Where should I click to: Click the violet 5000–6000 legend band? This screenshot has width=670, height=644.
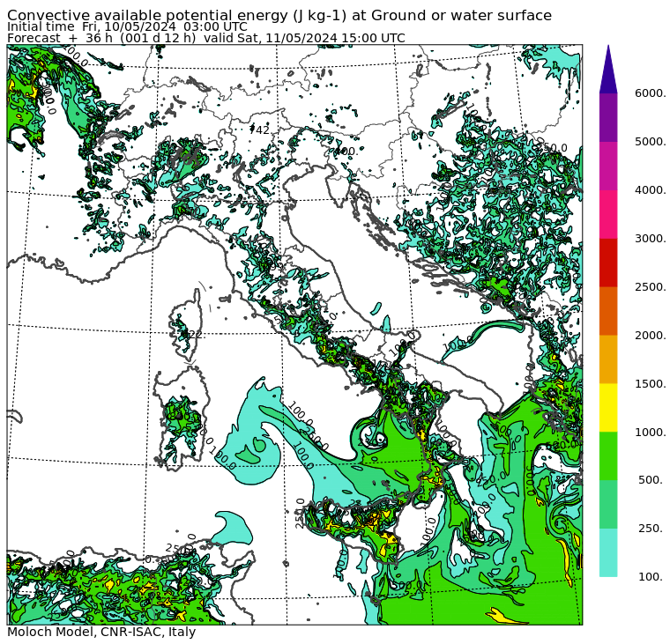tap(608, 117)
